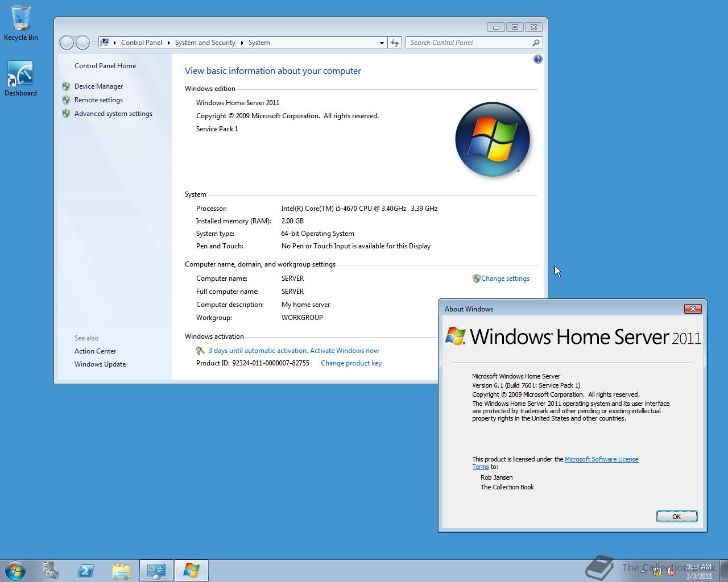The width and height of the screenshot is (728, 582).
Task: Launch Windows PowerShell from the taskbar
Action: [x=86, y=571]
